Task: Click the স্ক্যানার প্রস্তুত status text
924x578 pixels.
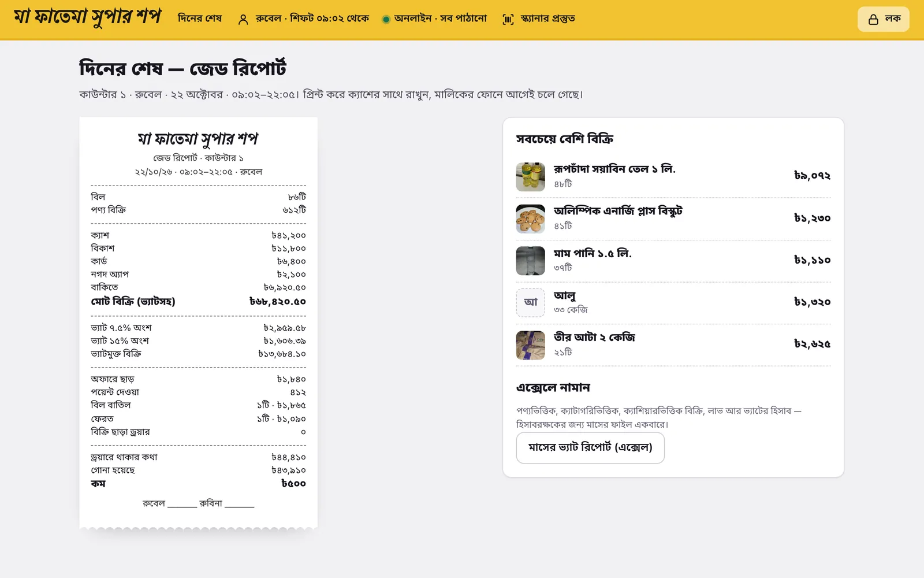Action: click(547, 18)
